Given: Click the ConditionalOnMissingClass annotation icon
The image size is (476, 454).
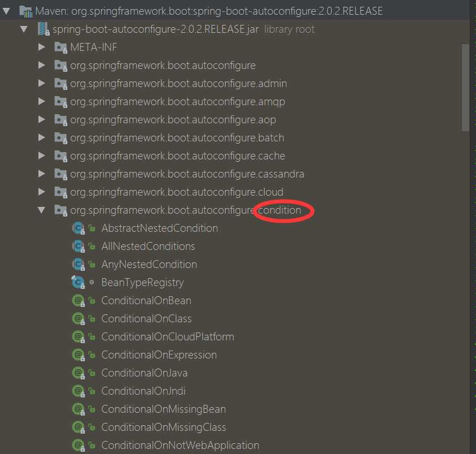Looking at the screenshot, I should (x=78, y=427).
